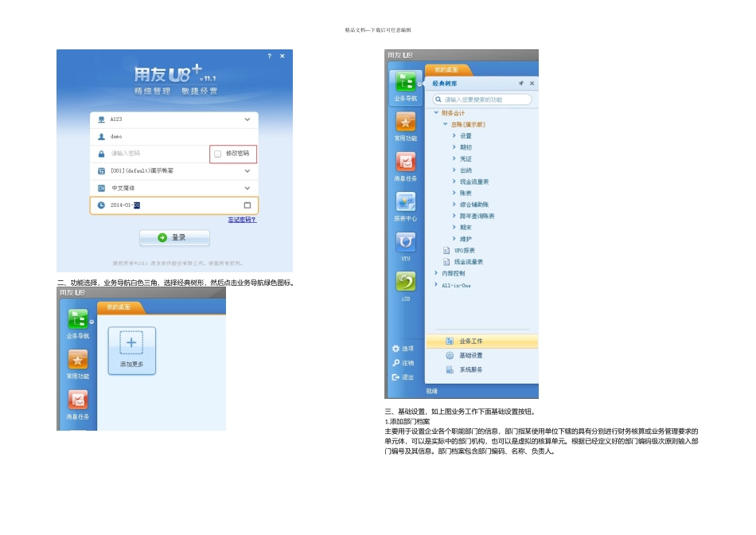756x535 pixels.
Task: Open the 中文简体 language dropdown
Action: click(x=247, y=188)
